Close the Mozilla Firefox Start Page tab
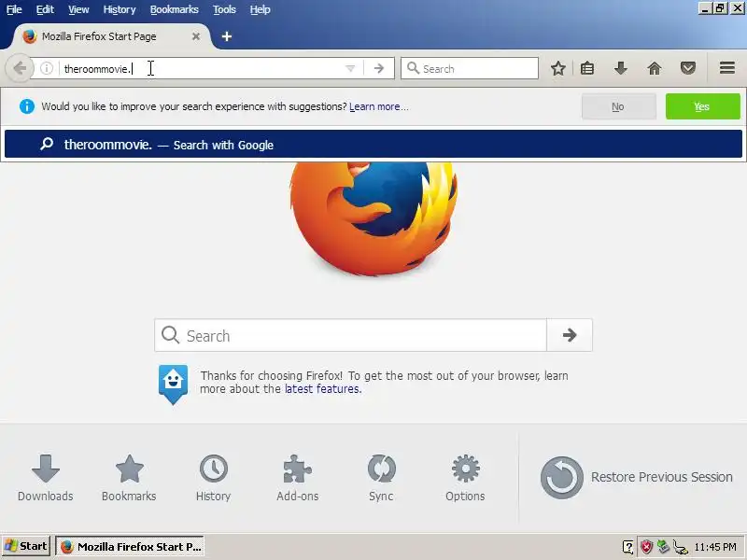Screen dimensions: 747x560 [196, 36]
